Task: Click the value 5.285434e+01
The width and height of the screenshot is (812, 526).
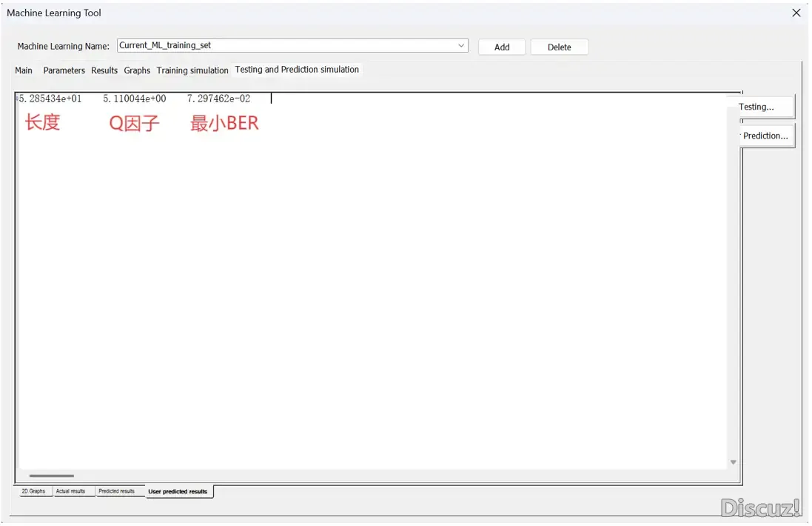Action: tap(50, 99)
